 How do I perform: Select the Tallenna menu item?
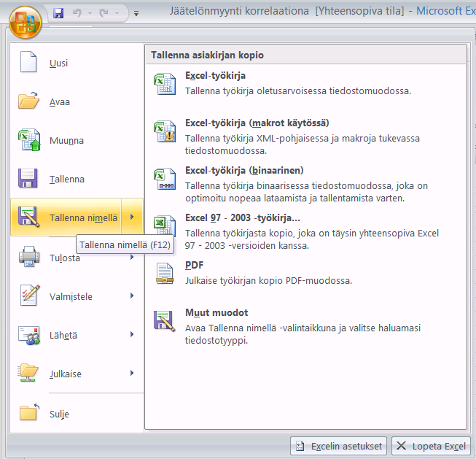(x=77, y=179)
